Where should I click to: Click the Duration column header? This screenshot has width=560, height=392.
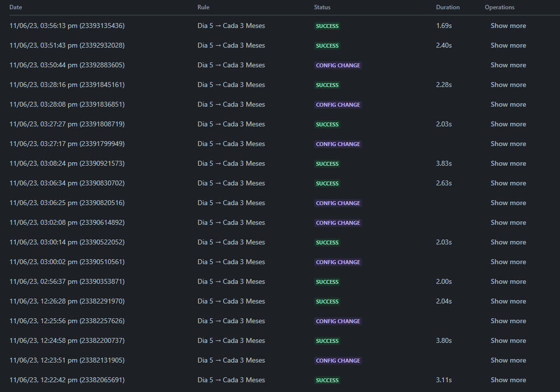pos(447,7)
